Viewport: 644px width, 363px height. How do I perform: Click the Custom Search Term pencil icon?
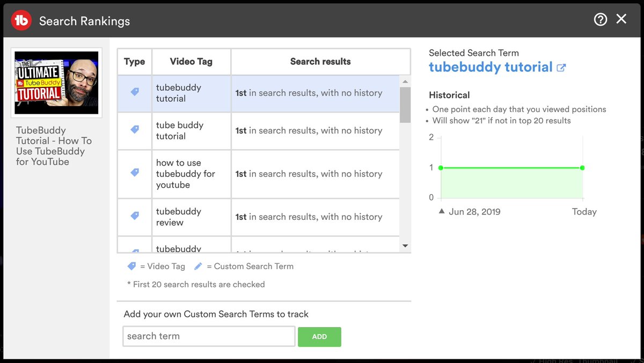pyautogui.click(x=199, y=266)
